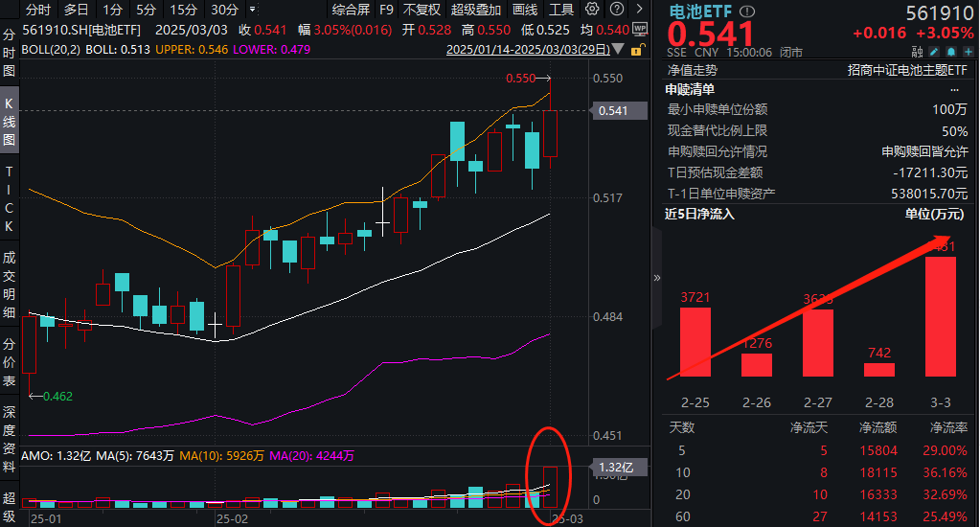Click the 2-26 net inflow bar

(x=756, y=365)
